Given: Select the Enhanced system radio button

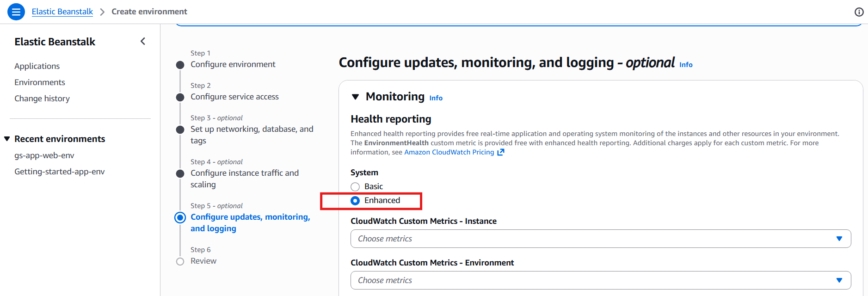Looking at the screenshot, I should (355, 201).
